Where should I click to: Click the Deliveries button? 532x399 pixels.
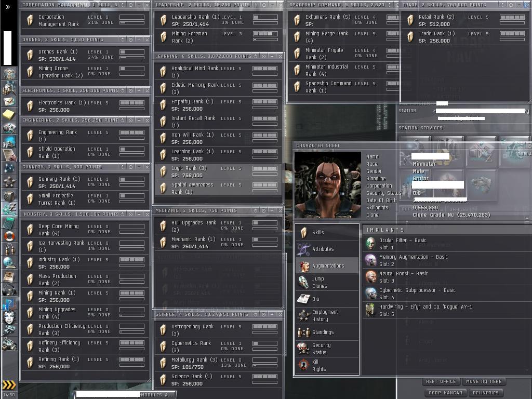tap(486, 393)
